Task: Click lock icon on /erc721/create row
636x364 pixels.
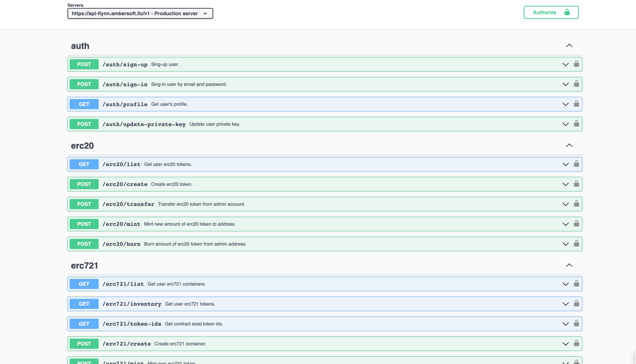Action: pyautogui.click(x=576, y=343)
